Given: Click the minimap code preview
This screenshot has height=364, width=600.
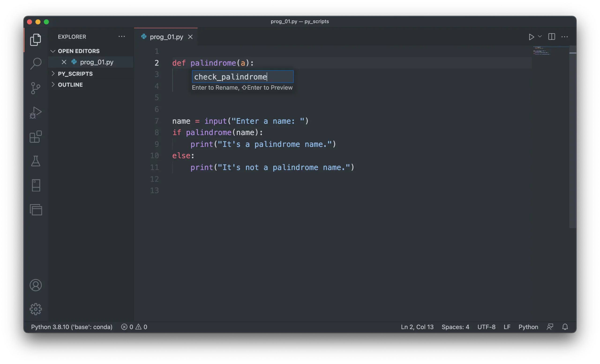Looking at the screenshot, I should click(542, 50).
